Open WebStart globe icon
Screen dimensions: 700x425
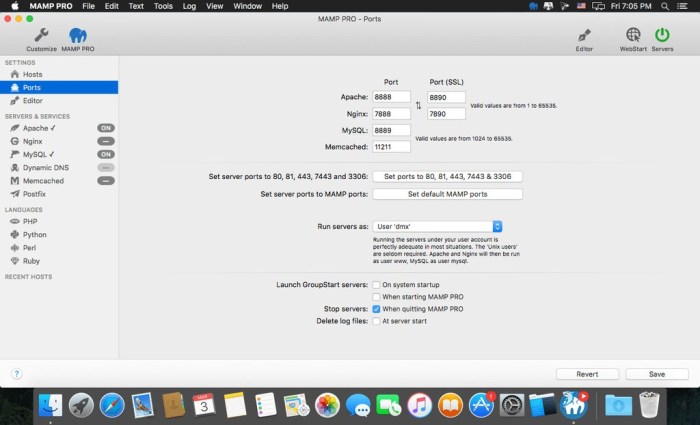632,36
